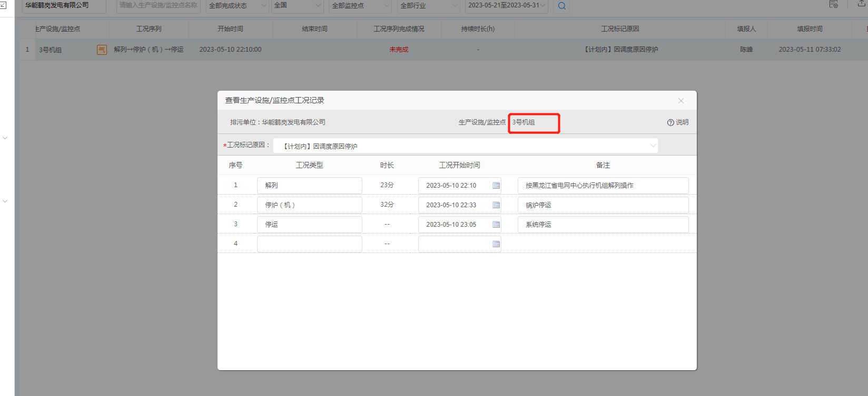This screenshot has height=396, width=868.
Task: Click the 23分 duration cell
Action: (387, 185)
